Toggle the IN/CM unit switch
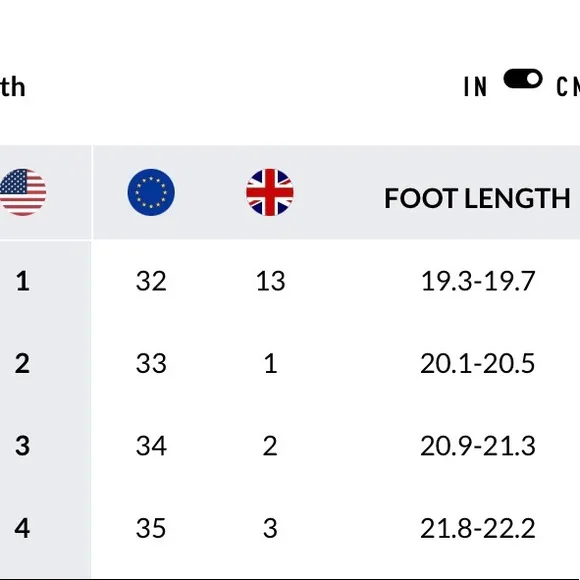Image resolution: width=580 pixels, height=580 pixels. pyautogui.click(x=523, y=79)
